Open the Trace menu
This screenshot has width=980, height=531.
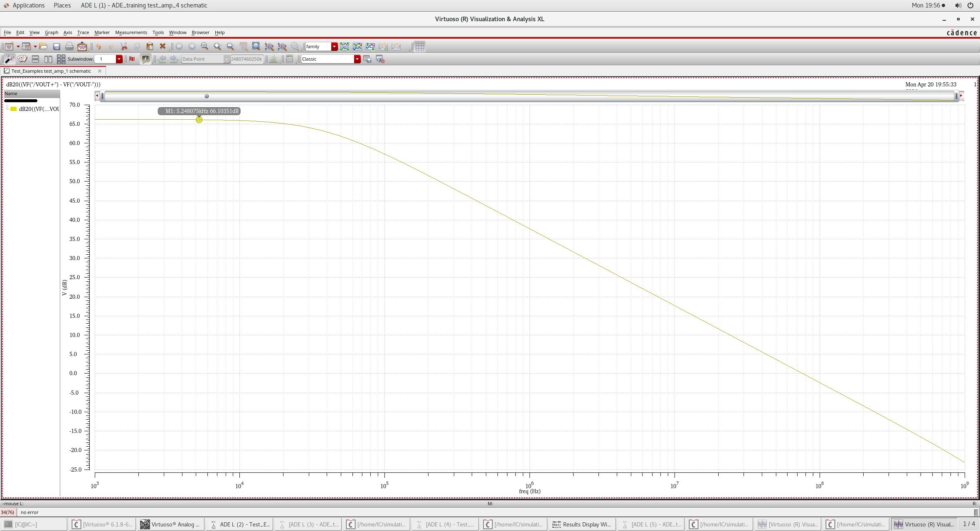point(83,32)
